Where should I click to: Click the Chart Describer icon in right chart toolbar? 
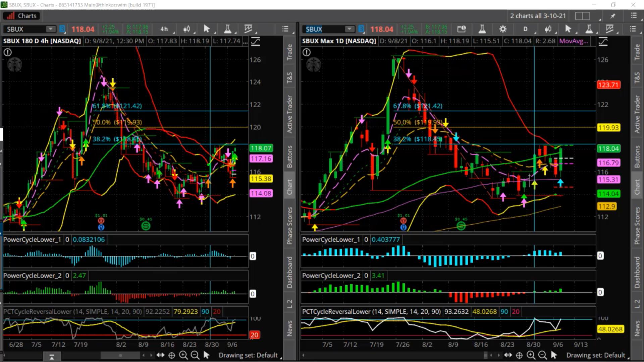(x=462, y=29)
